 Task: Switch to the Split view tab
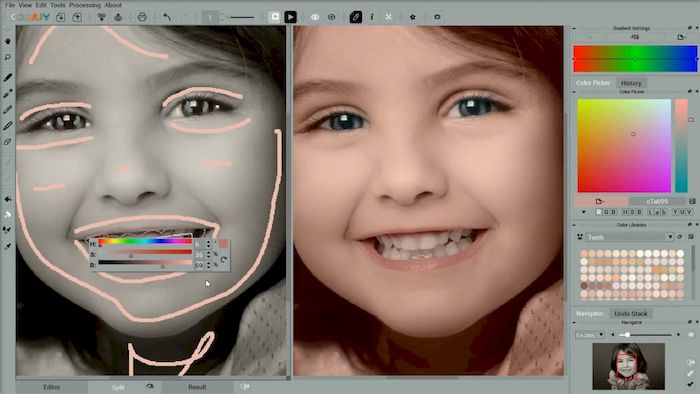(x=118, y=387)
